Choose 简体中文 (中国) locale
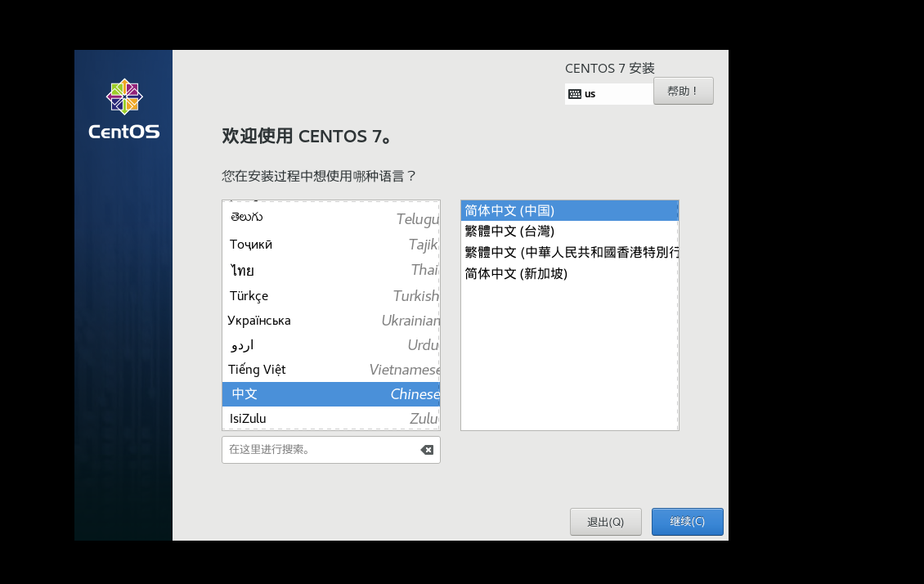Image resolution: width=924 pixels, height=584 pixels. (x=569, y=210)
